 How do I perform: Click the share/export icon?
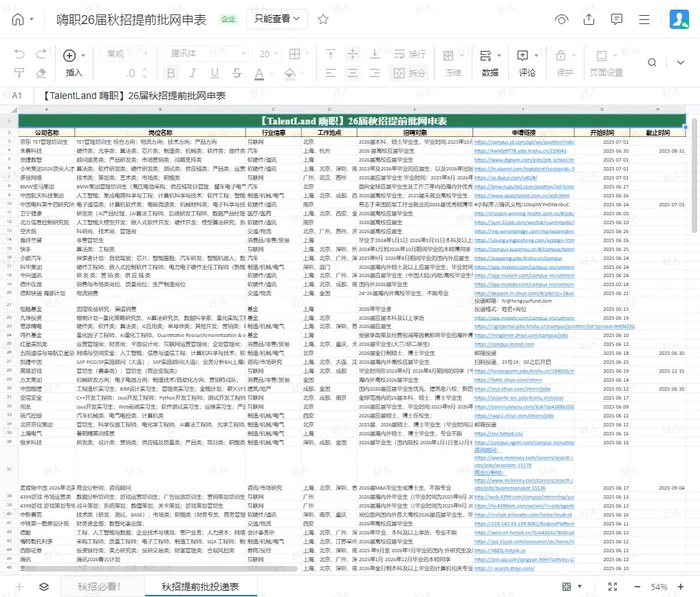coord(589,19)
